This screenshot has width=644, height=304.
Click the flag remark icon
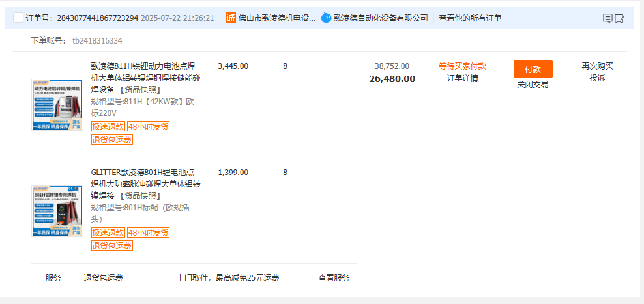point(619,18)
